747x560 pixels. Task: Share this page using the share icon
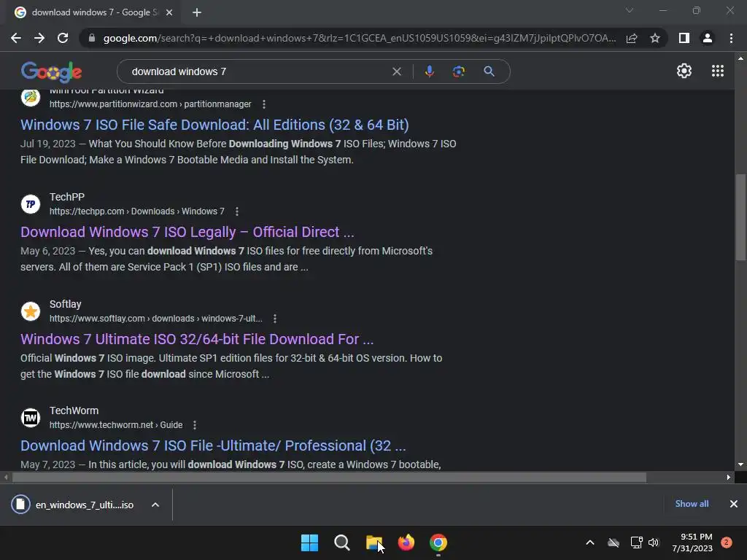click(x=632, y=38)
